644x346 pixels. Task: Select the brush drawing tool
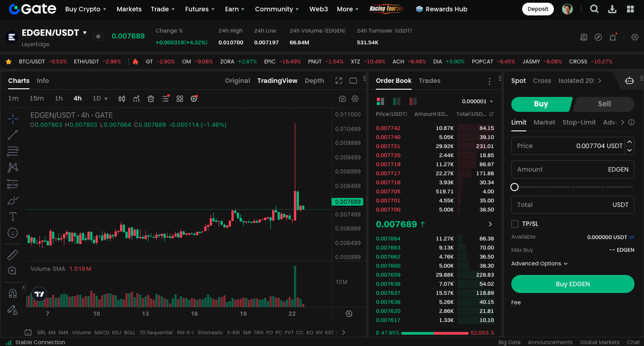(13, 200)
